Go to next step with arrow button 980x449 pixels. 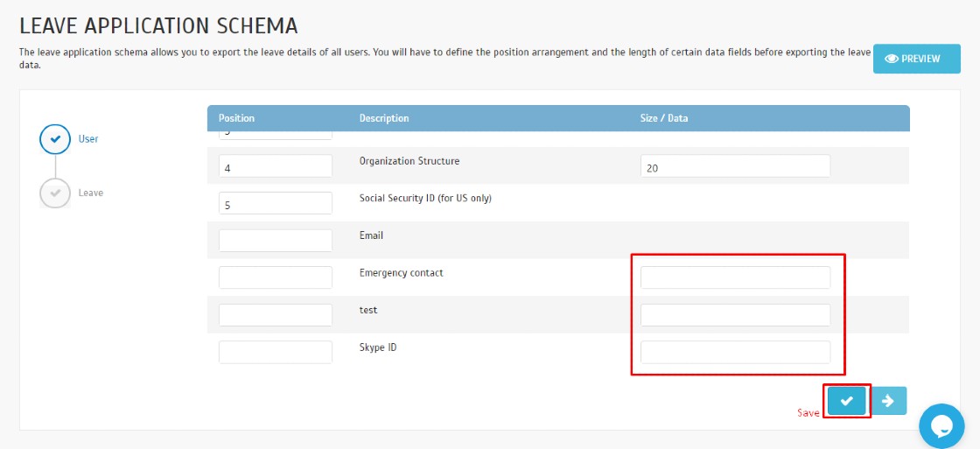[888, 400]
